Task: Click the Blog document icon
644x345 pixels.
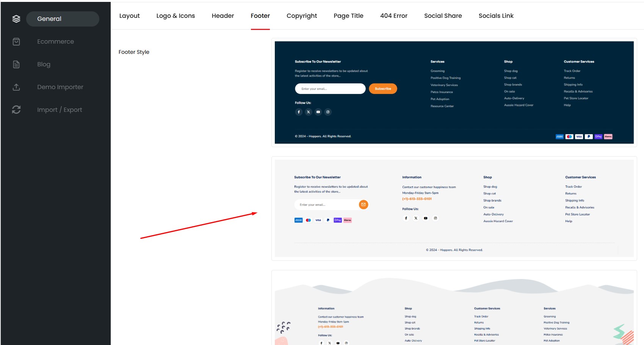Action: tap(16, 64)
